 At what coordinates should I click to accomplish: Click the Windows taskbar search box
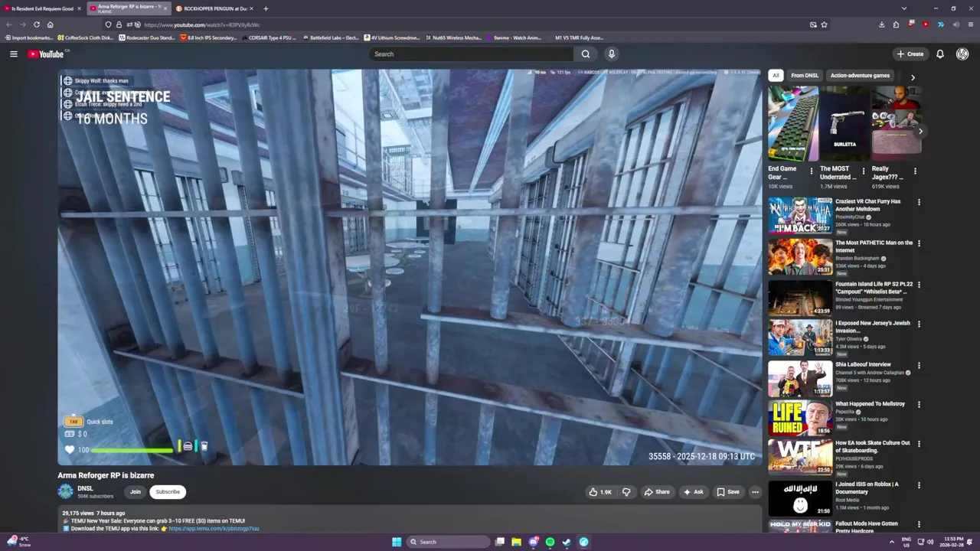click(x=447, y=542)
